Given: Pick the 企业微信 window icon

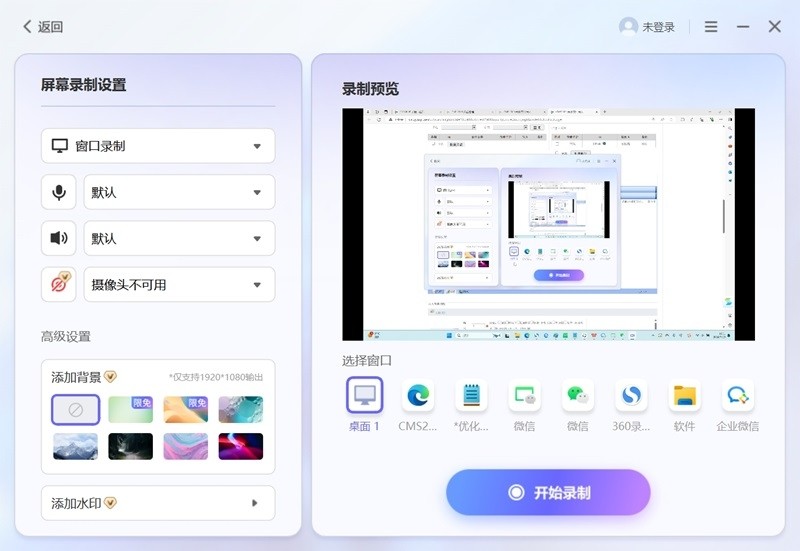Looking at the screenshot, I should pos(738,395).
